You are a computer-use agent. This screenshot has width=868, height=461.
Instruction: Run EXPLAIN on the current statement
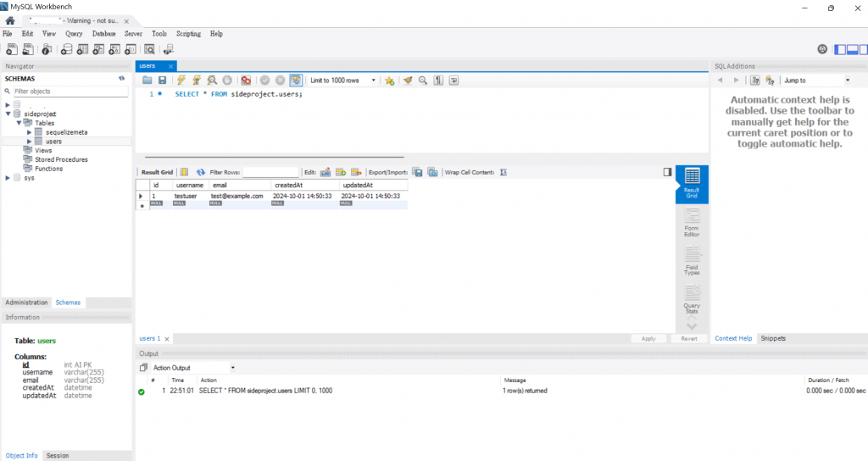click(212, 81)
